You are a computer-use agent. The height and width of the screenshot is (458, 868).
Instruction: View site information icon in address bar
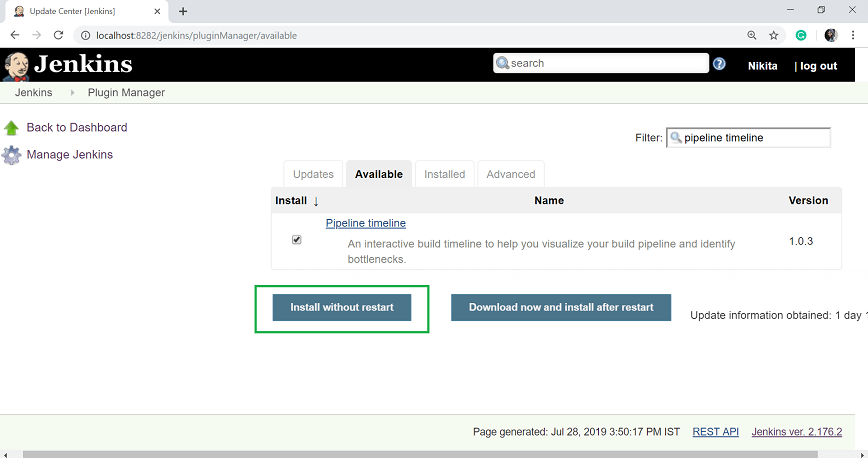point(85,35)
